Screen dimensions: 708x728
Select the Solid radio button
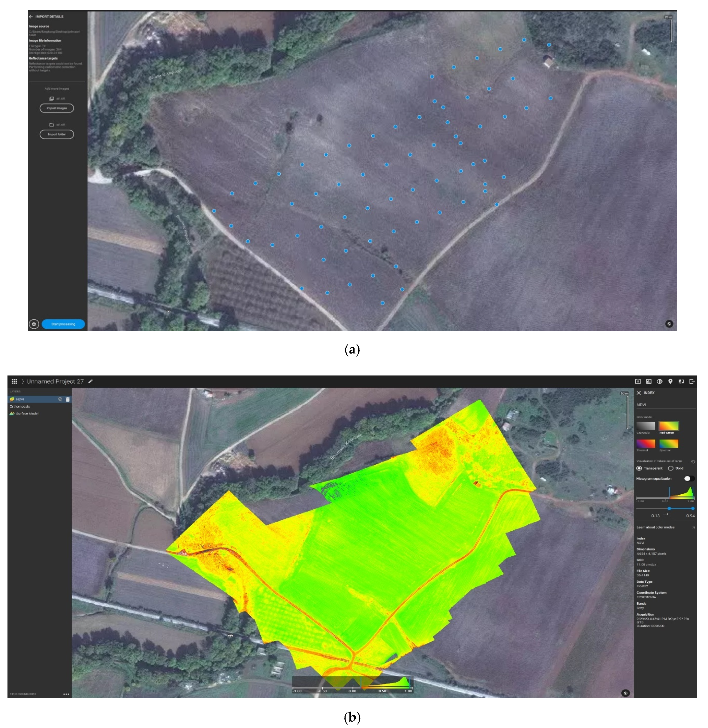tap(671, 468)
